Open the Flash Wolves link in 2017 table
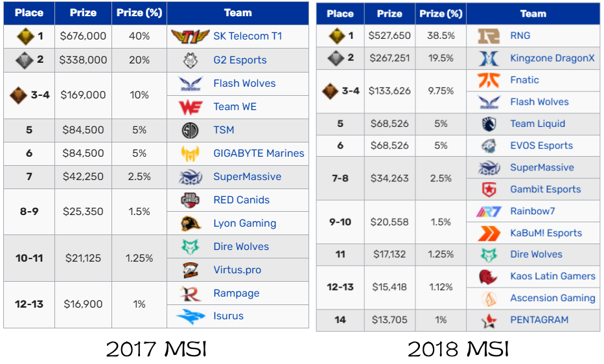The width and height of the screenshot is (604, 364). 244,84
